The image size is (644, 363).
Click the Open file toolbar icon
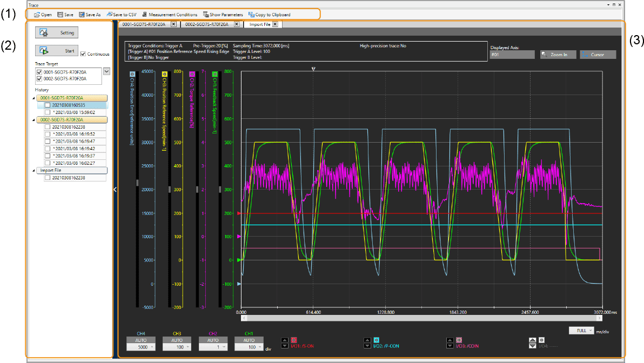(37, 15)
